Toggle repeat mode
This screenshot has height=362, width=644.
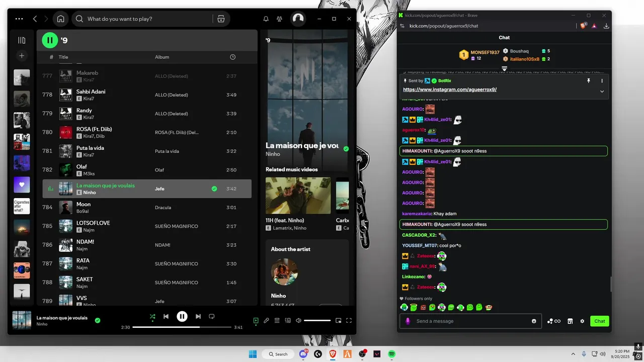pos(212,316)
